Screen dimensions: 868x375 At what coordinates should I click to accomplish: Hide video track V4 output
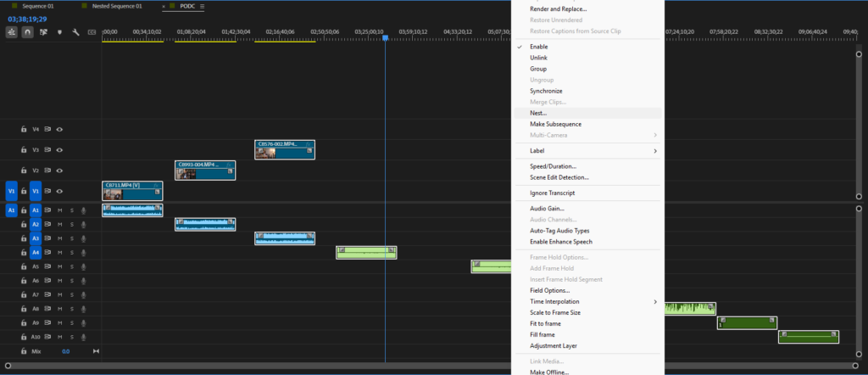[59, 129]
